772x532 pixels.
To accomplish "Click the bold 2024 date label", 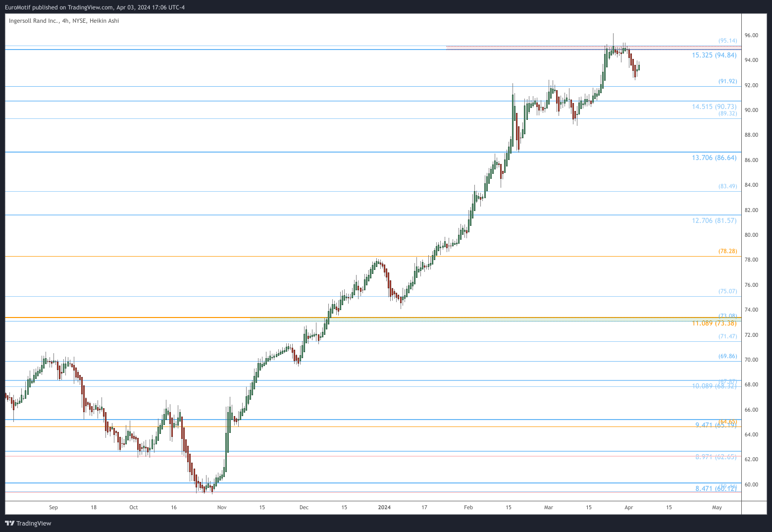I will point(384,507).
